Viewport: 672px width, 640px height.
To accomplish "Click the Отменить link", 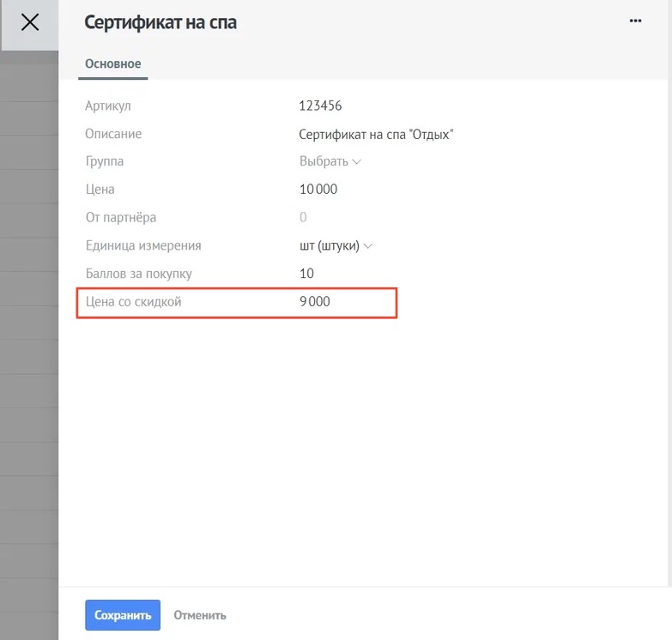I will click(x=200, y=616).
